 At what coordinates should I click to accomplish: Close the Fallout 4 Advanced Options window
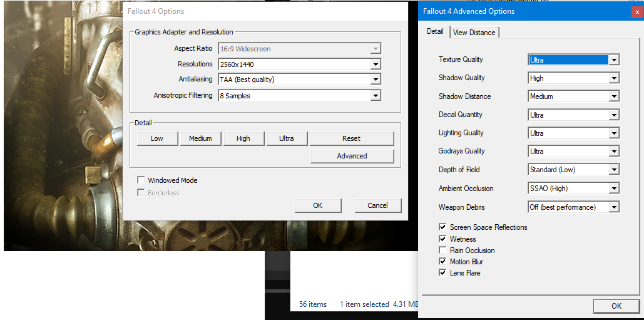pyautogui.click(x=636, y=12)
